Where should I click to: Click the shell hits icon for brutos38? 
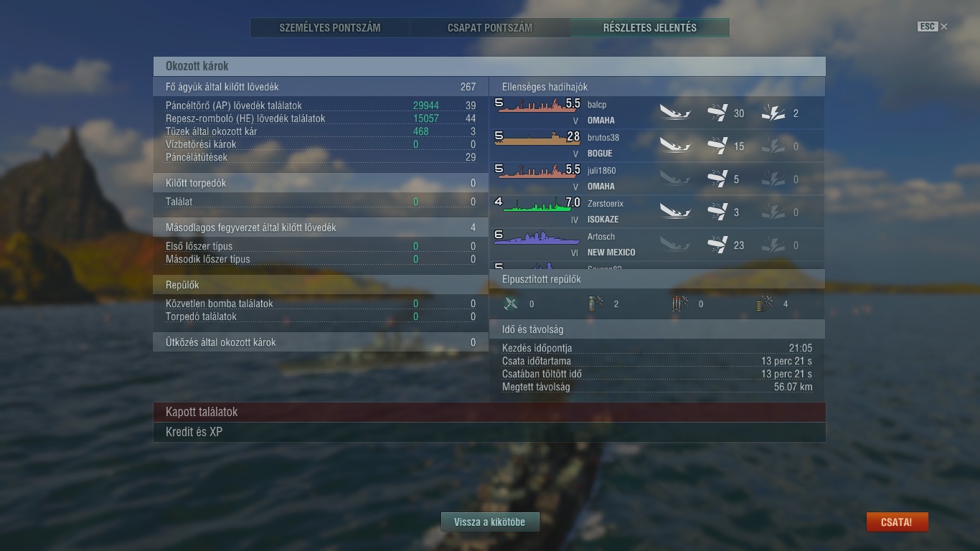(x=717, y=146)
